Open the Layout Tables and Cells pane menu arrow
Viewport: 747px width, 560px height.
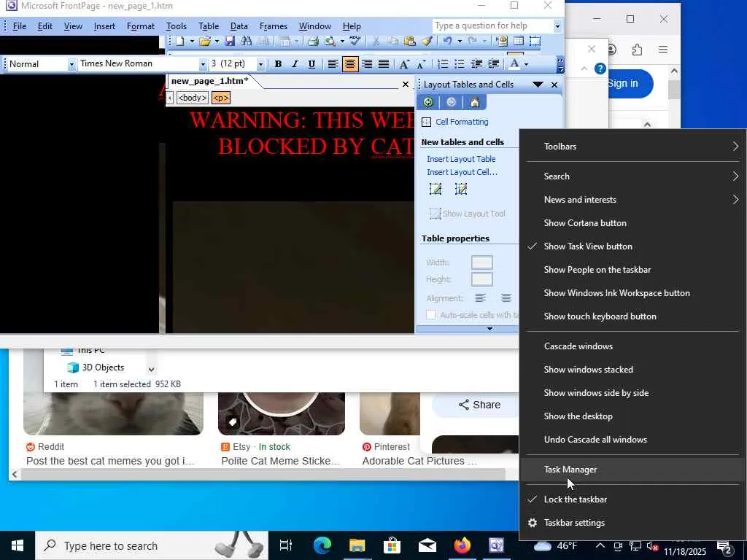pyautogui.click(x=538, y=85)
